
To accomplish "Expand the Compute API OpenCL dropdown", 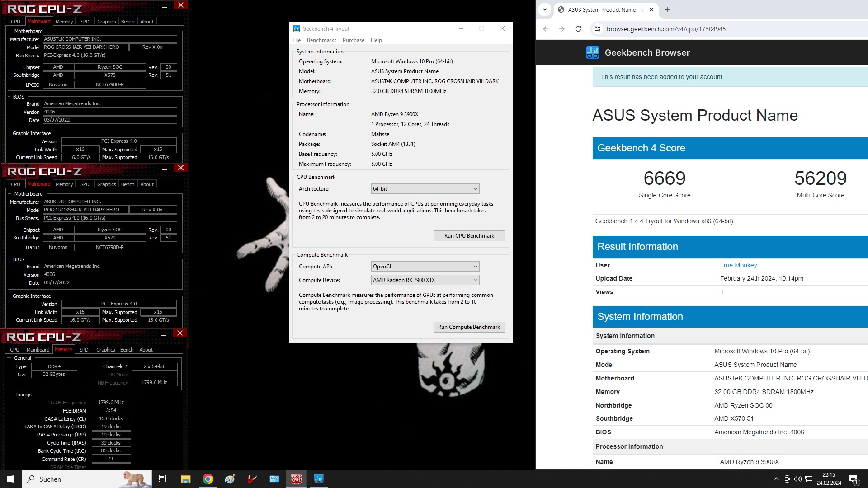I will click(425, 267).
